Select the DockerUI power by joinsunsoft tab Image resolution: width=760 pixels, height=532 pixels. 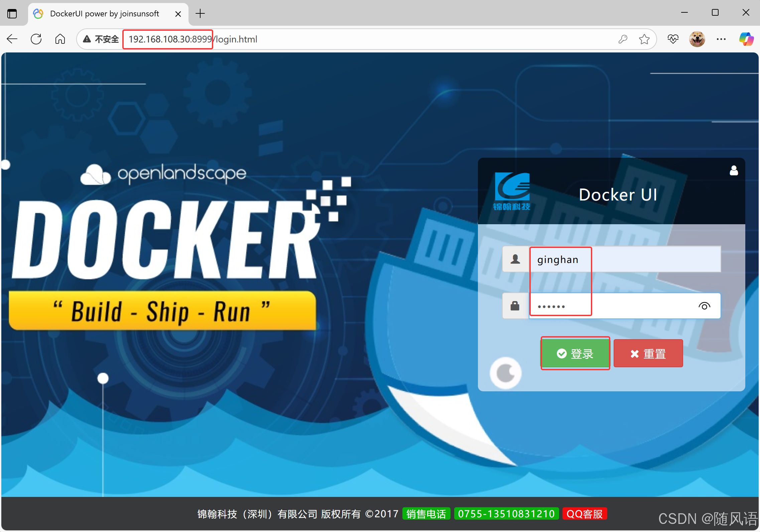coord(104,14)
